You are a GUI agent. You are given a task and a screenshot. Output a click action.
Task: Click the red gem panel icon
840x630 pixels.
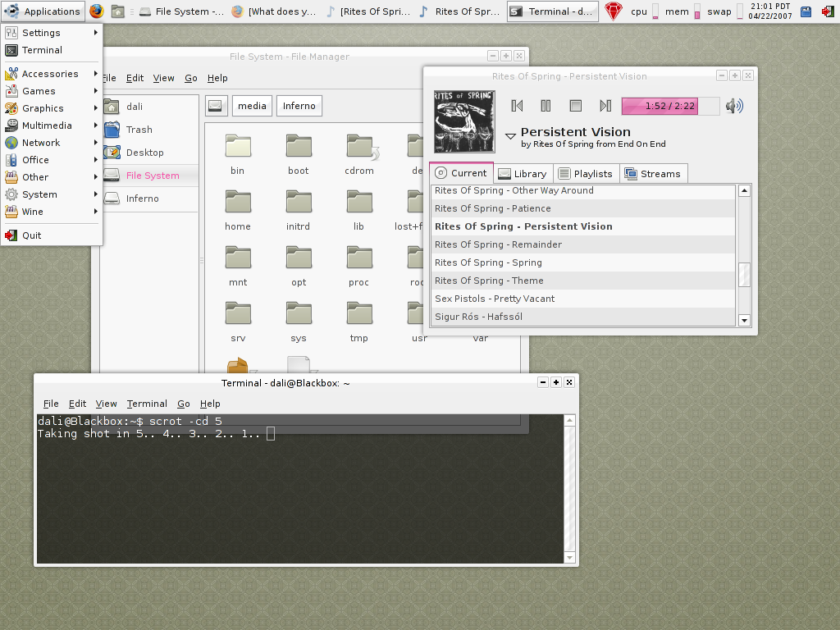(x=614, y=11)
